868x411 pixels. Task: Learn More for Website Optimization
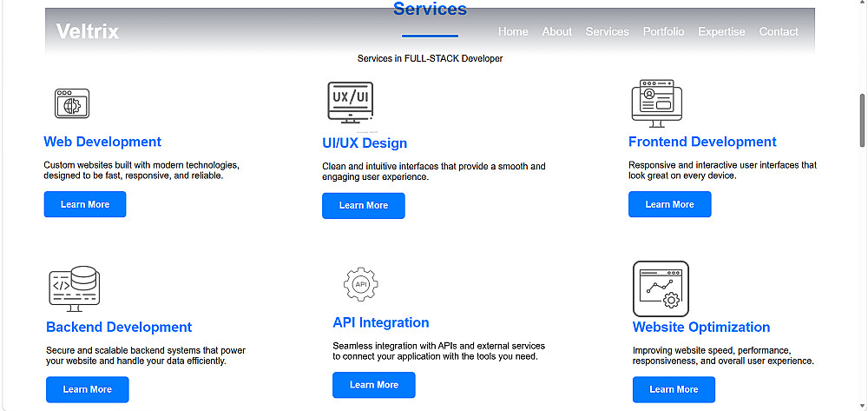coord(674,389)
